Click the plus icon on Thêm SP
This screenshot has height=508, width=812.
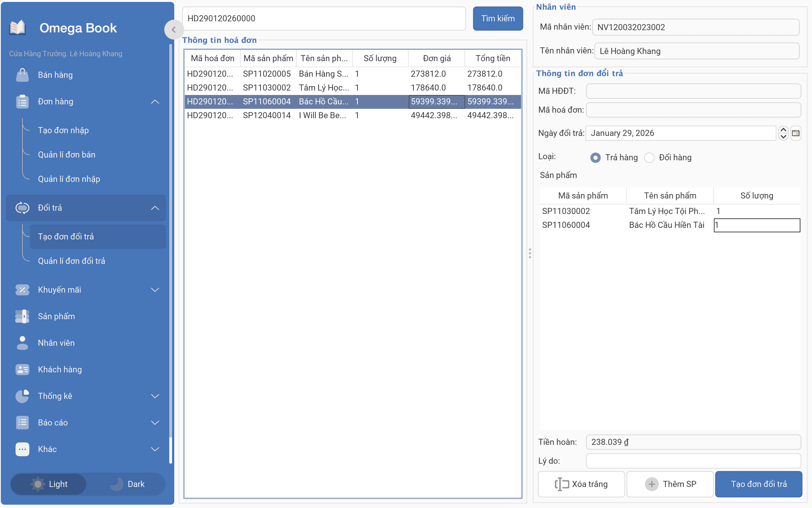coord(651,484)
